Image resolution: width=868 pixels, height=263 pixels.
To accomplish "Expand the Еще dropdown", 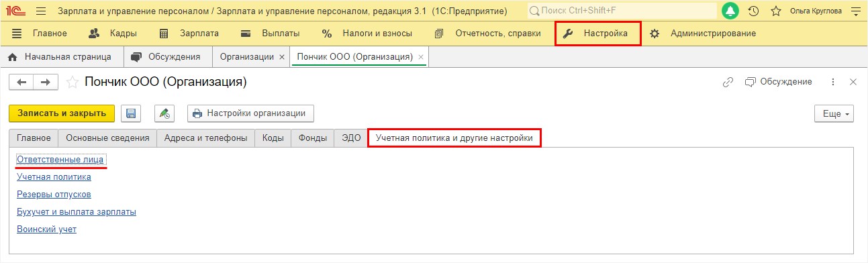I will [x=834, y=114].
